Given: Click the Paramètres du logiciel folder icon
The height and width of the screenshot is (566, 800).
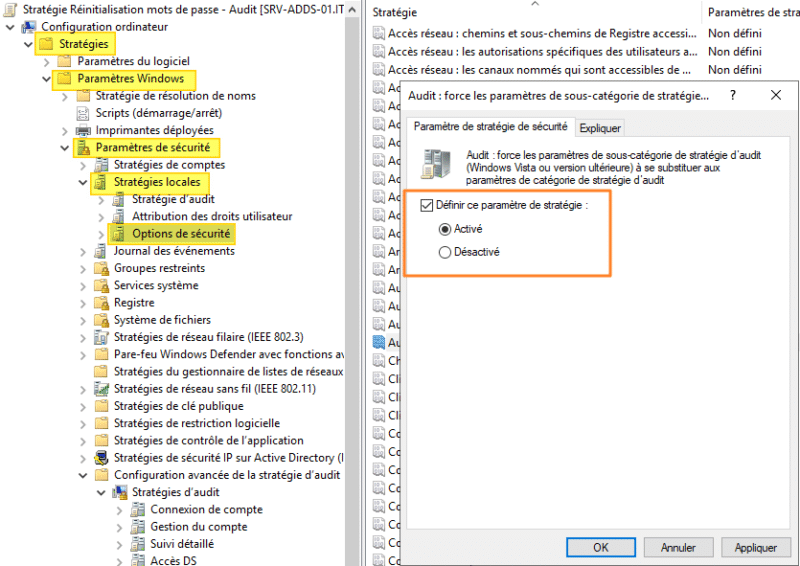Looking at the screenshot, I should 64,61.
